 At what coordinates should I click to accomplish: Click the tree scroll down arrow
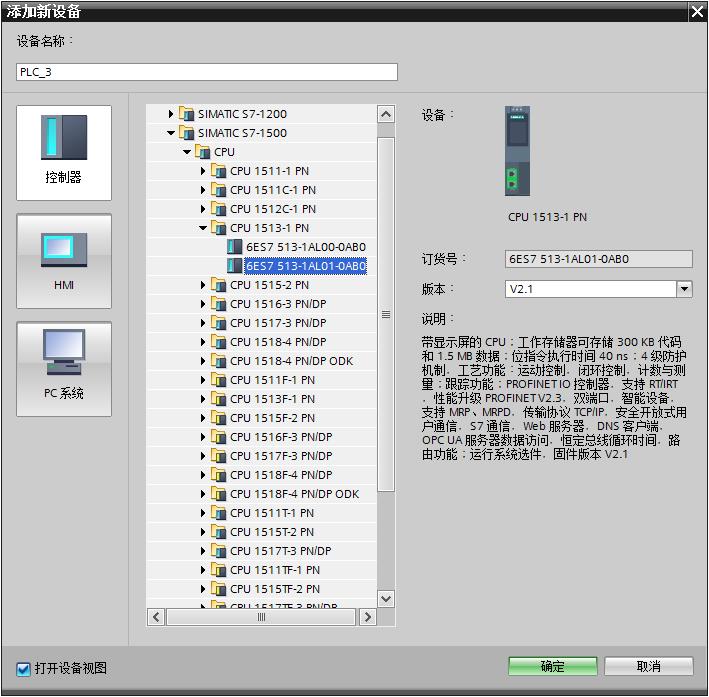pos(386,599)
